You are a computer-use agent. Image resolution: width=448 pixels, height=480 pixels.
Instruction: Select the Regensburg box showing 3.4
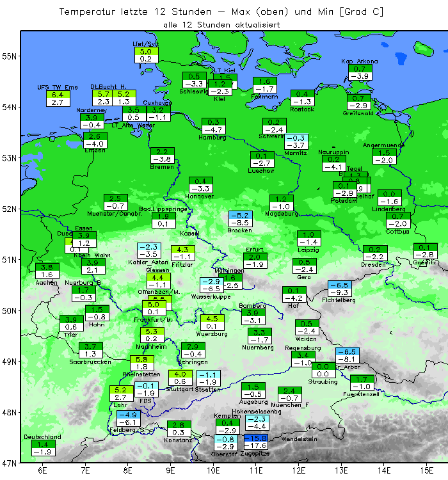pos(303,359)
